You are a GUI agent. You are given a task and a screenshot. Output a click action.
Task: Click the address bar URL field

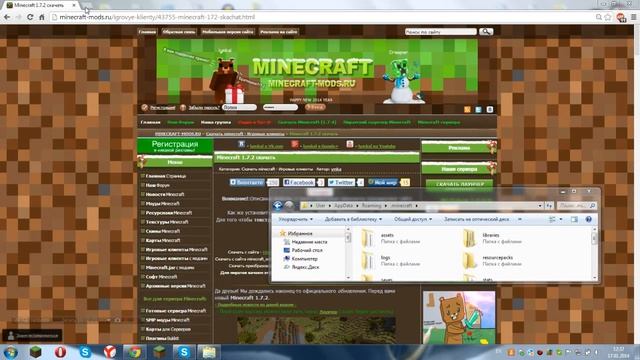click(x=322, y=17)
